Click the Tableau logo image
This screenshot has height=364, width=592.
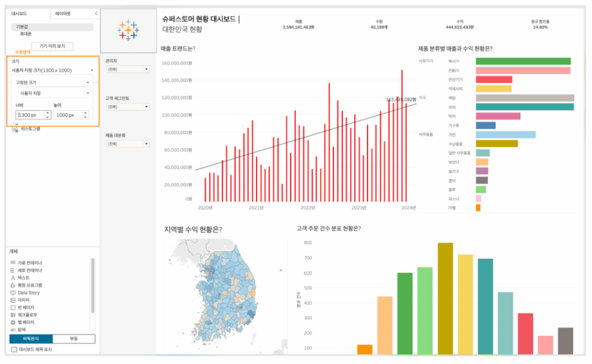click(x=128, y=30)
